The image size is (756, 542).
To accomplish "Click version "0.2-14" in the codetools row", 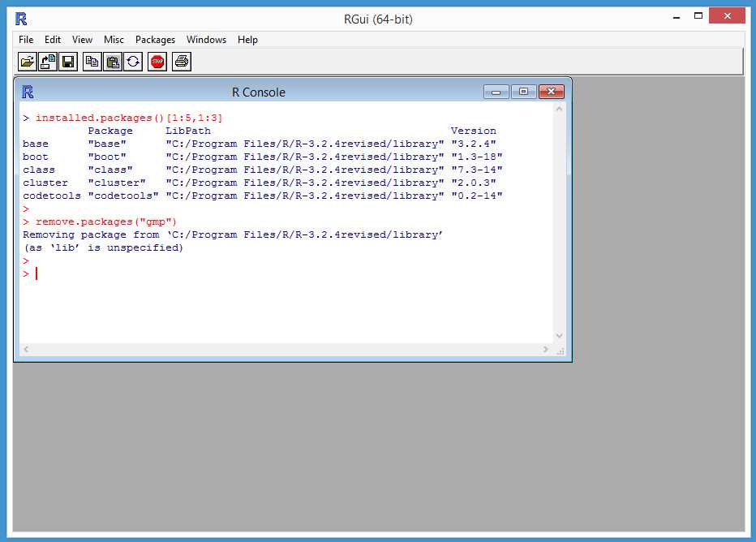I will (477, 196).
